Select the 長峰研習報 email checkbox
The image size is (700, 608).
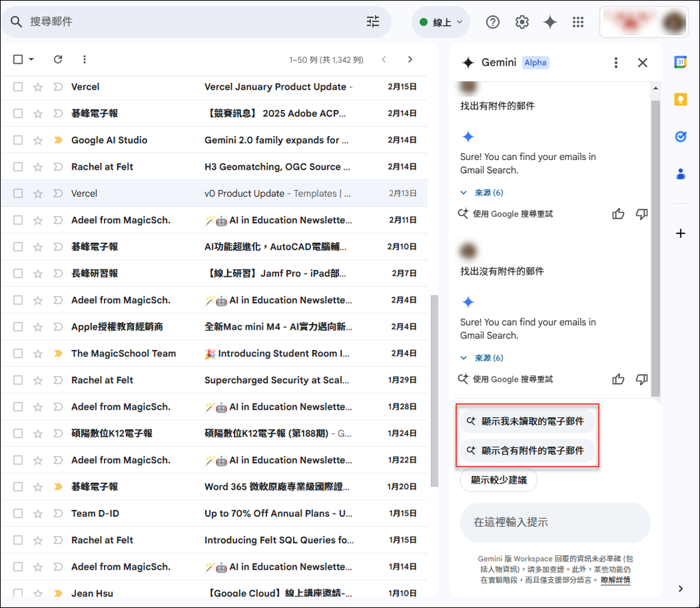click(x=18, y=274)
